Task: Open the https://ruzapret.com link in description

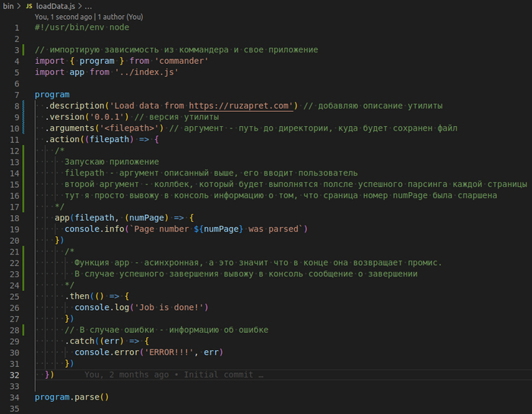Action: pyautogui.click(x=239, y=106)
